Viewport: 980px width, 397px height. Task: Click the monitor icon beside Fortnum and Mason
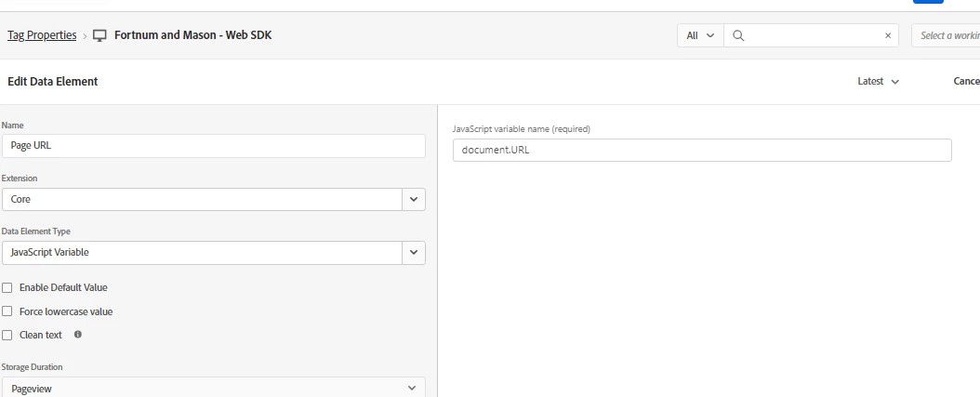pyautogui.click(x=99, y=35)
